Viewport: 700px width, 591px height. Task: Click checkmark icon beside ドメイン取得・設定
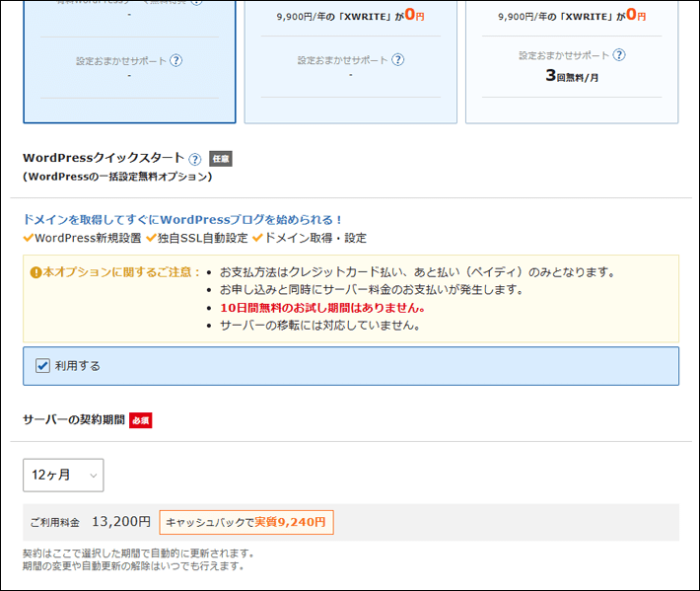[257, 238]
